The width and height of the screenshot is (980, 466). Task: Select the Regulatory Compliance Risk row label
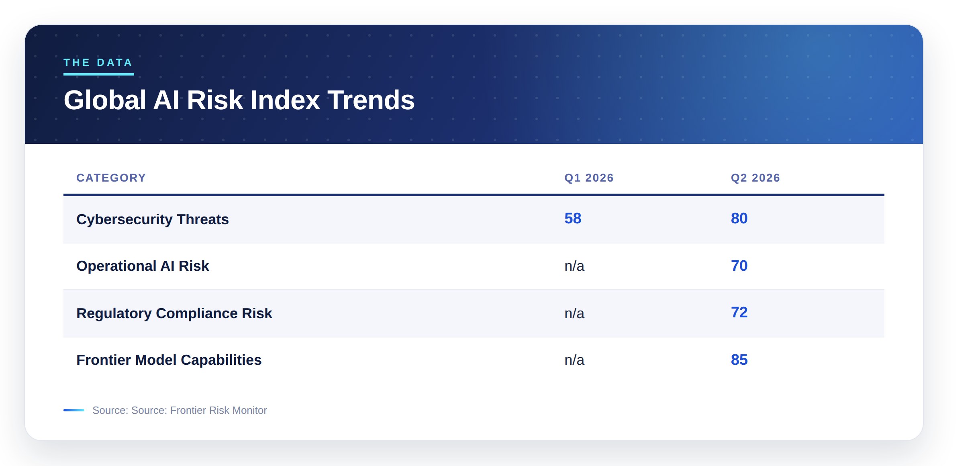[174, 313]
